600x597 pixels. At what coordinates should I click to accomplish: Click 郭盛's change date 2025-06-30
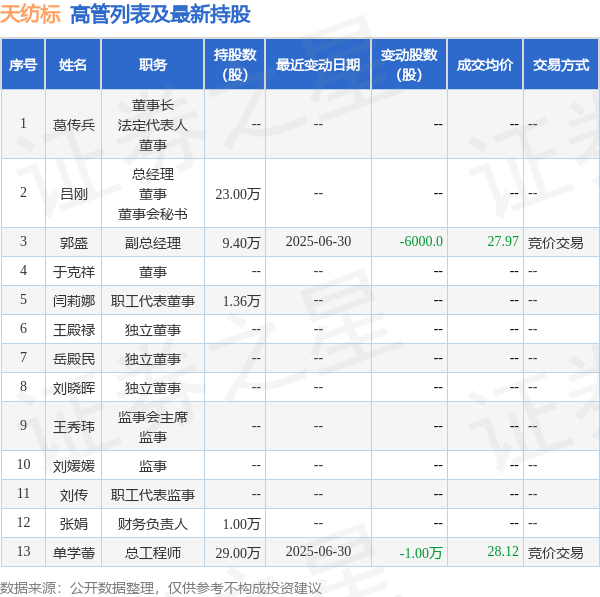[x=318, y=241]
